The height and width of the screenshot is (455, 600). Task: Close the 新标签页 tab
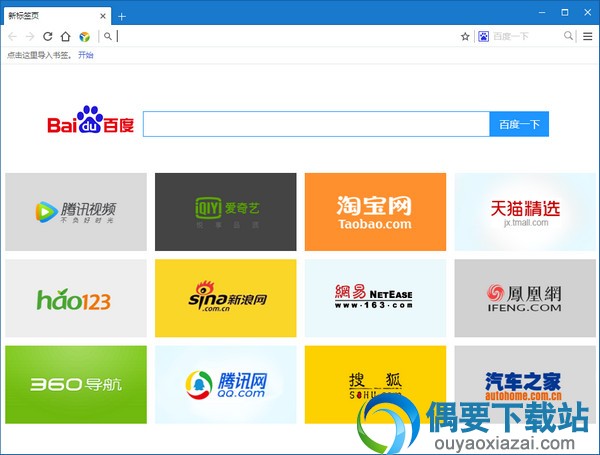[x=103, y=16]
